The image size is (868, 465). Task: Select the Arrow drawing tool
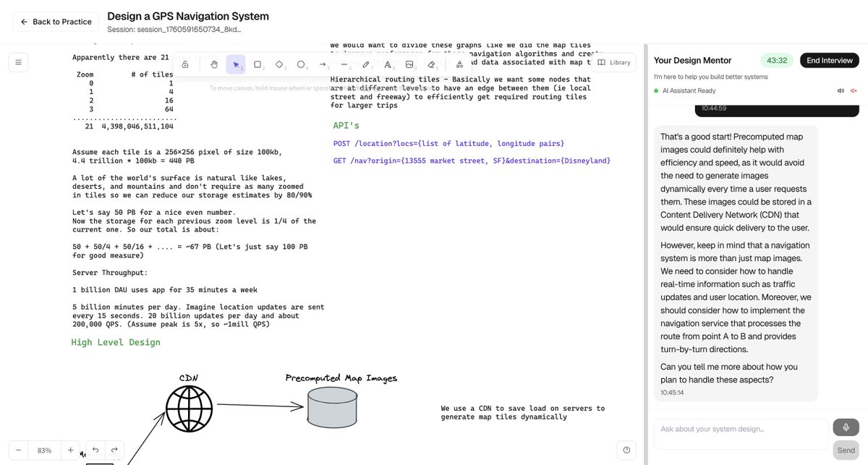(323, 64)
